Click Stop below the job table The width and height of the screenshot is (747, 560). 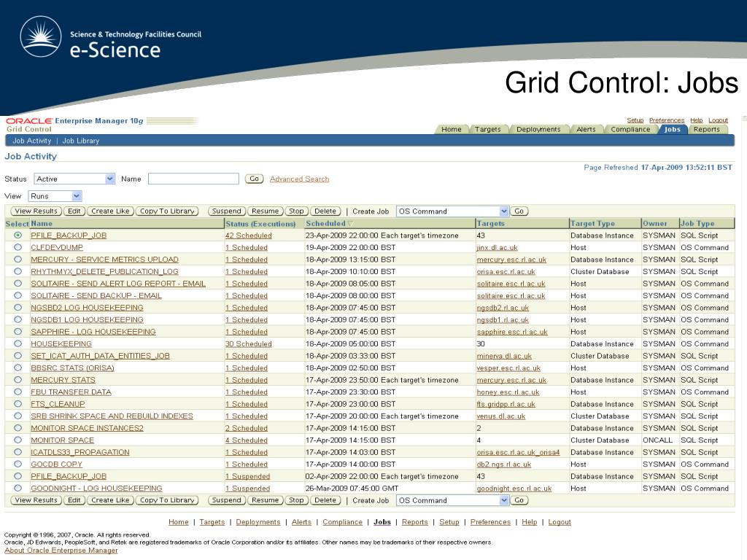click(296, 500)
